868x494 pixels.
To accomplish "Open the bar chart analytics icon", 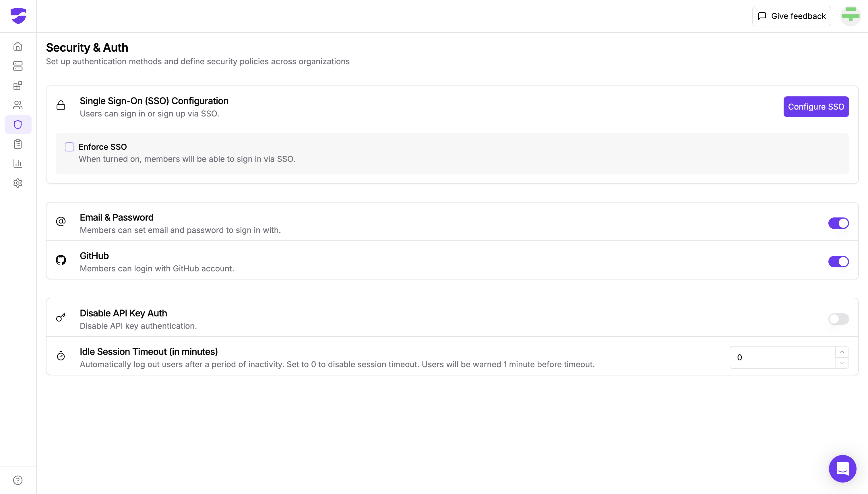I will (18, 164).
